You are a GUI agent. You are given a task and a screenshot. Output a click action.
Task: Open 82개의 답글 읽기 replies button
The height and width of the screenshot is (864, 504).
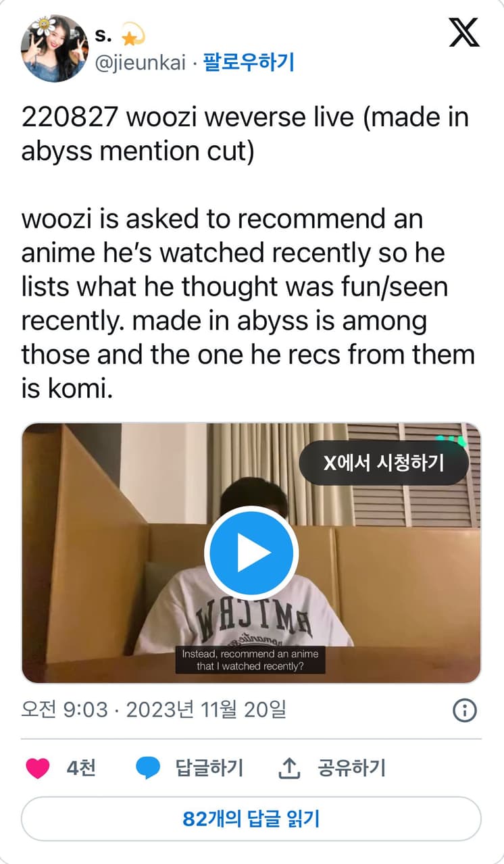[251, 819]
